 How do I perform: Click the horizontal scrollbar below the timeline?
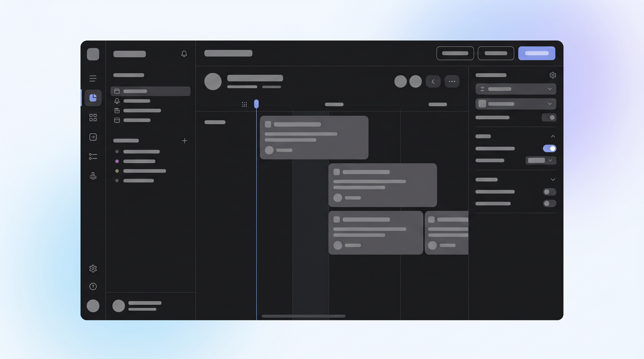tap(303, 316)
